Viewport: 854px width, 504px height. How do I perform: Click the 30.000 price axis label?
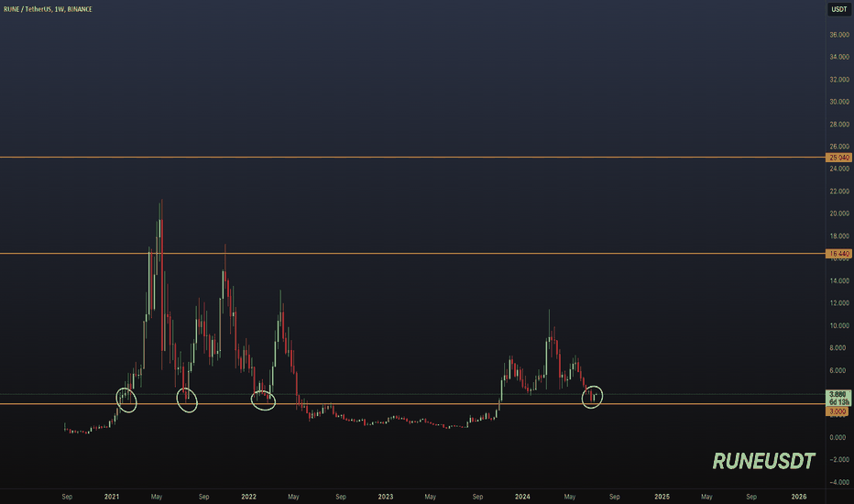(838, 102)
